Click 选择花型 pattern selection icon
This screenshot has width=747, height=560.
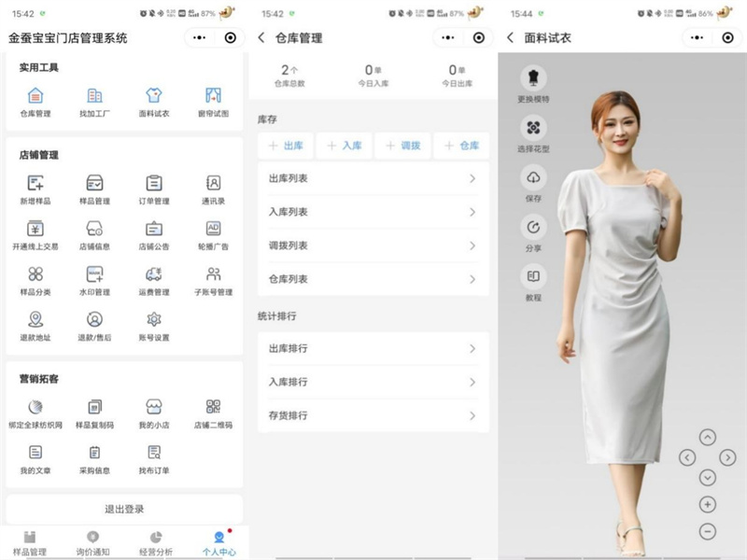pyautogui.click(x=533, y=128)
